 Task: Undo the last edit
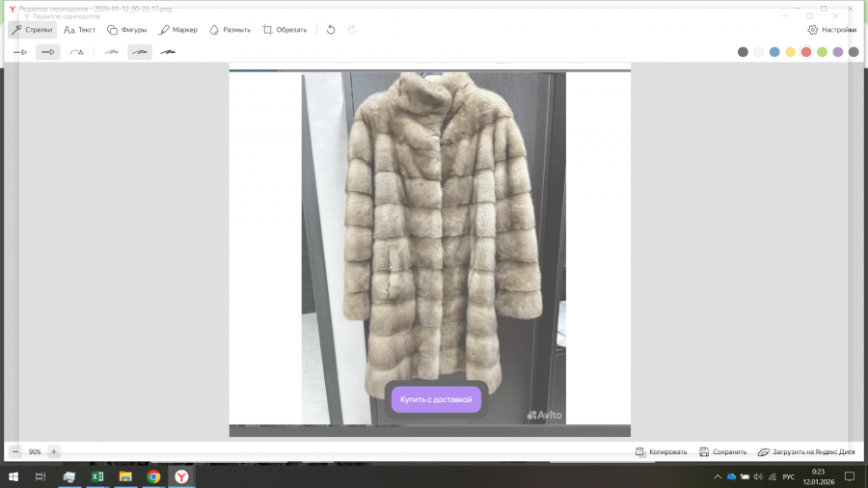(331, 30)
